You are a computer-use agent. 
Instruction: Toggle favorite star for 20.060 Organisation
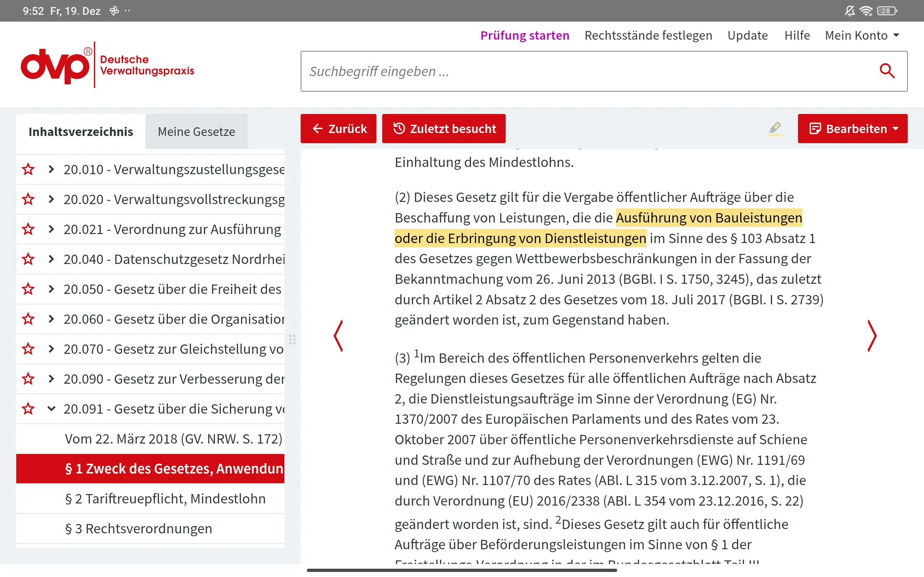click(x=28, y=319)
